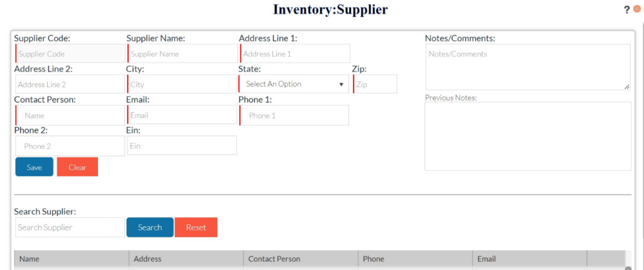Image resolution: width=644 pixels, height=270 pixels.
Task: Click the Phone 1 field
Action: 294,116
